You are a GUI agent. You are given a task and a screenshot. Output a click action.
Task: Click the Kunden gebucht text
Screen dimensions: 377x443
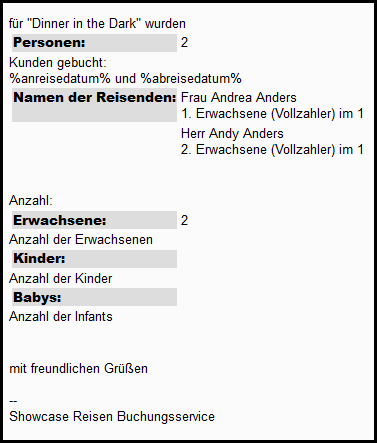[58, 63]
